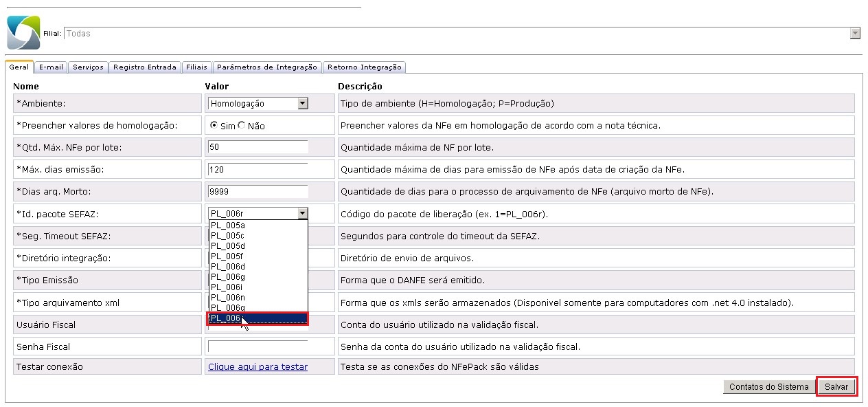
Task: Collapse the Id. pacote SEFAZ dropdown arrow
Action: click(302, 214)
